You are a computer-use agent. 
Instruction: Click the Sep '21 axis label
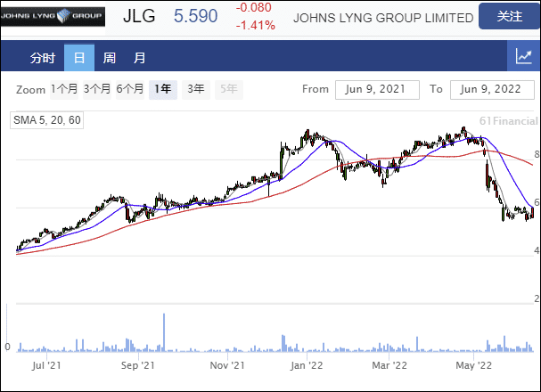click(x=138, y=365)
